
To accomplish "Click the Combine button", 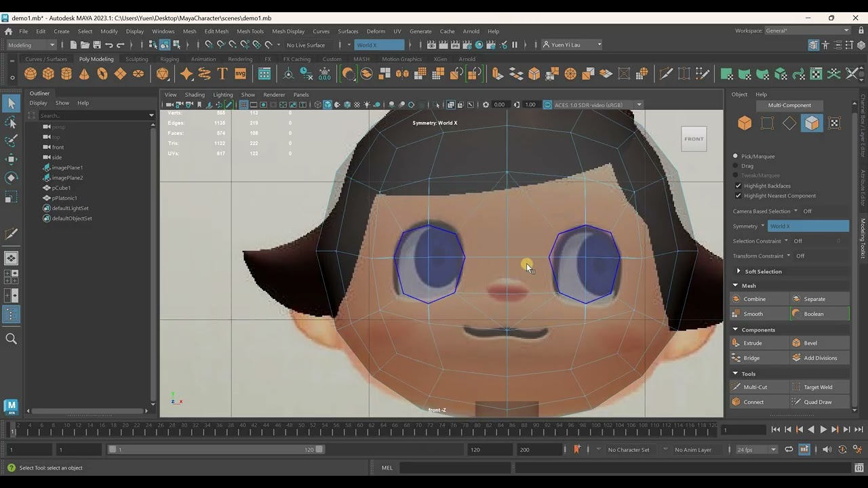I will (x=759, y=299).
